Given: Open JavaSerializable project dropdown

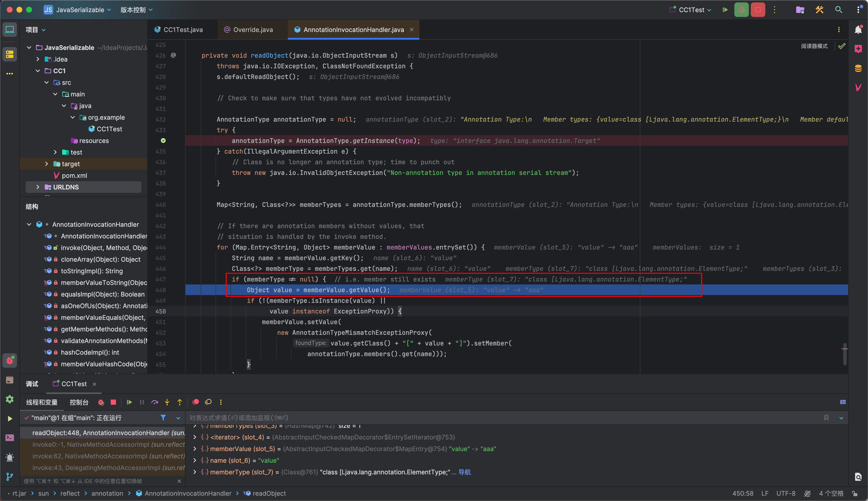Looking at the screenshot, I should point(77,10).
